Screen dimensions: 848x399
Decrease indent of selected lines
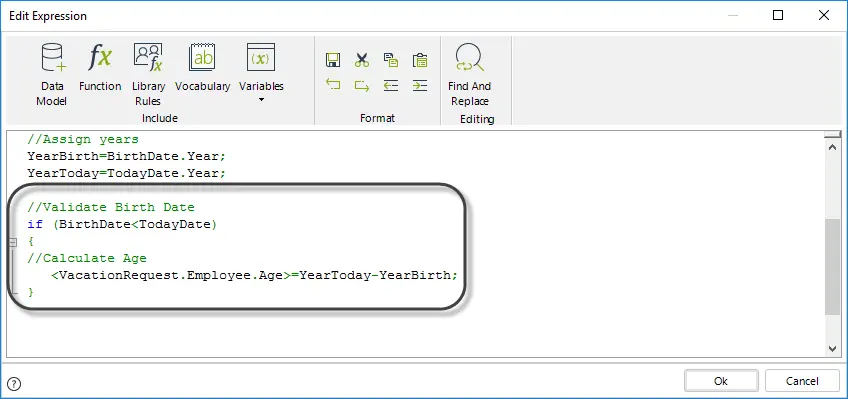[x=391, y=85]
